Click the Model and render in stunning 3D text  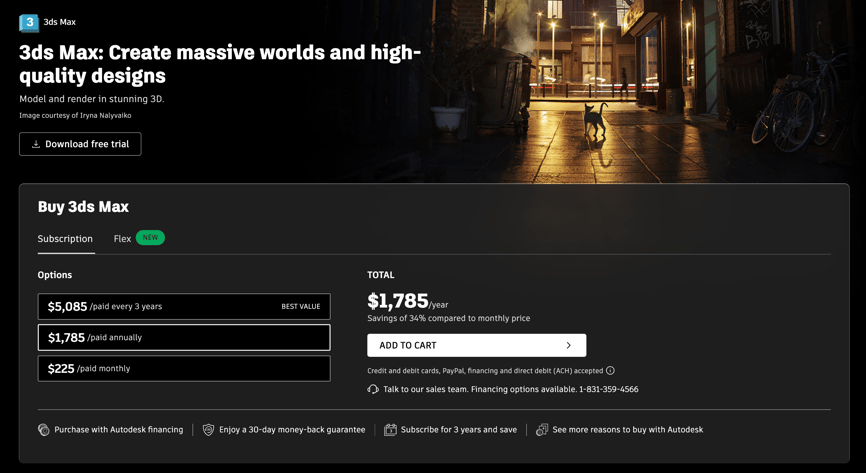[x=92, y=99]
